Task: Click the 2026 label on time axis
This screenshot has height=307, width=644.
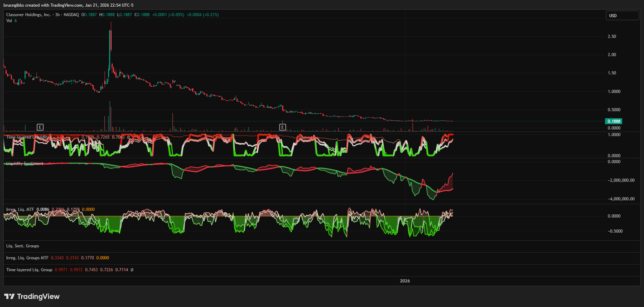Action: 405,281
